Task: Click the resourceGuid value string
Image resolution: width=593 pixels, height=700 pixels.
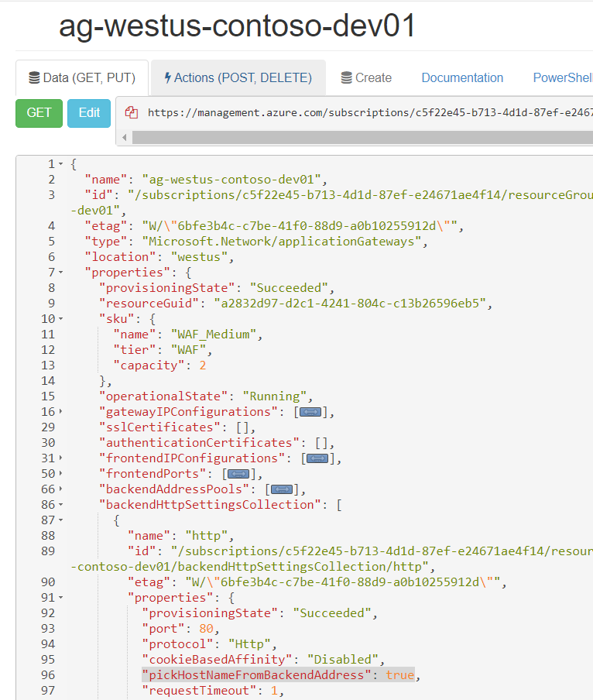Action: click(x=350, y=303)
